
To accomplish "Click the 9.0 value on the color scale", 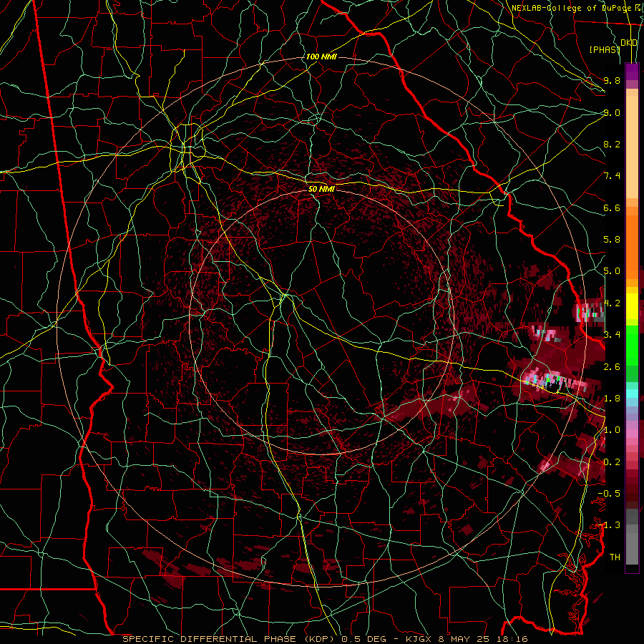I will coord(612,112).
